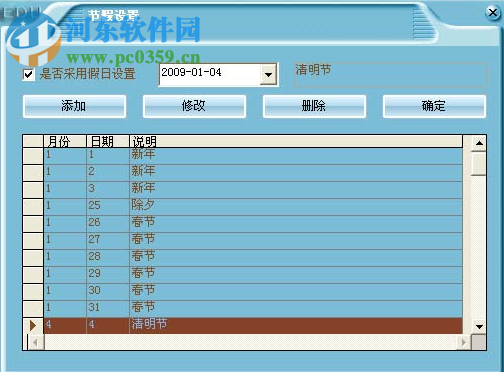
Task: Click the 月份 column header
Action: (65, 141)
